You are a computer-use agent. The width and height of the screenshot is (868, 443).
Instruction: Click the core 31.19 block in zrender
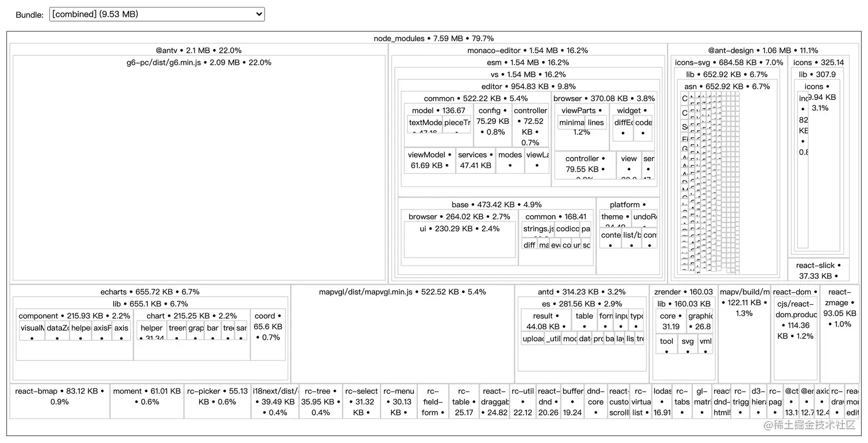point(671,321)
